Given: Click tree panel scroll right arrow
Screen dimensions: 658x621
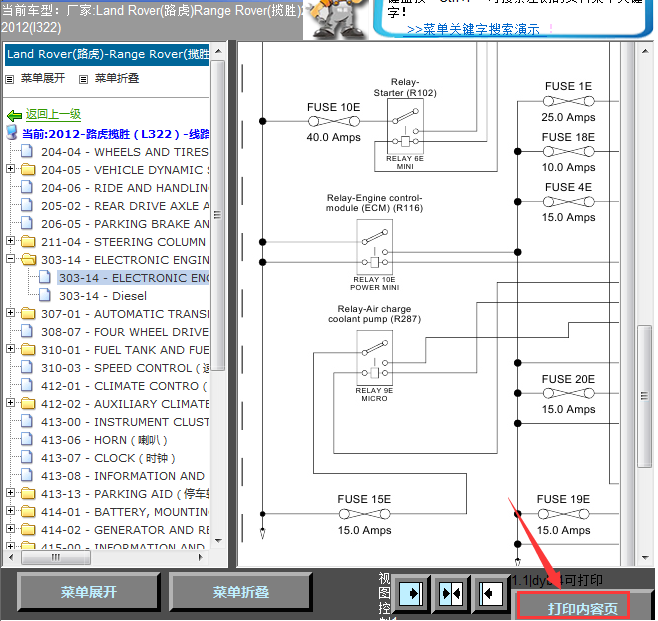Looking at the screenshot, I should pos(201,557).
